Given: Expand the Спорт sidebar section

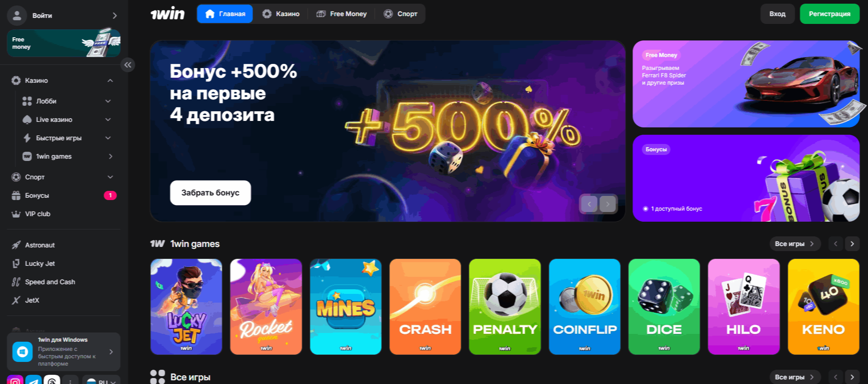Looking at the screenshot, I should click(110, 177).
